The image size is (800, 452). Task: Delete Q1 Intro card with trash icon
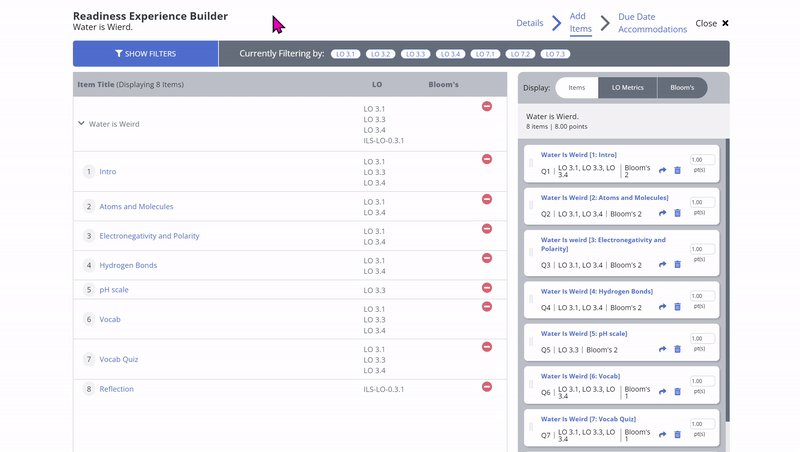point(678,170)
